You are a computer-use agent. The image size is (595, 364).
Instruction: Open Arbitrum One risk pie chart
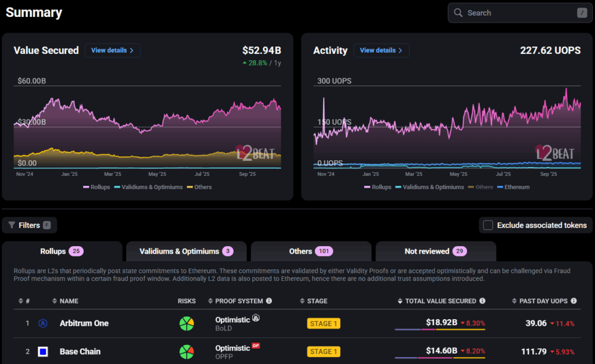coord(187,323)
